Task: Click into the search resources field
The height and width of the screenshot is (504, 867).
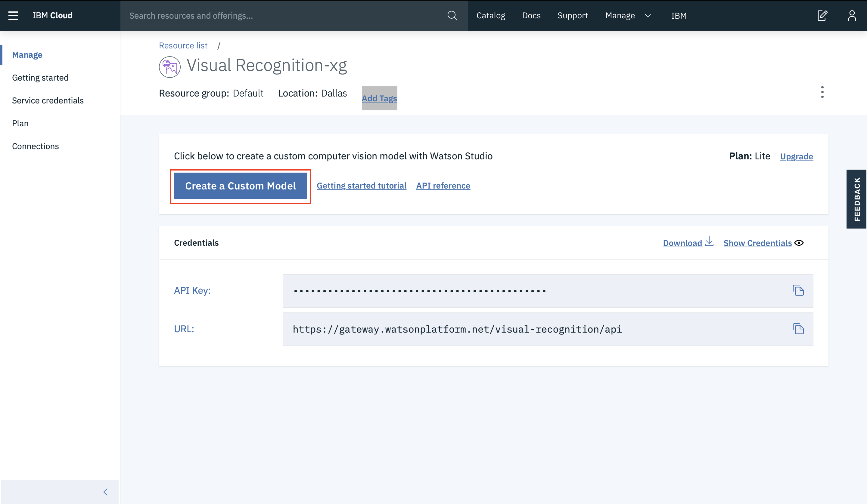Action: tap(282, 15)
